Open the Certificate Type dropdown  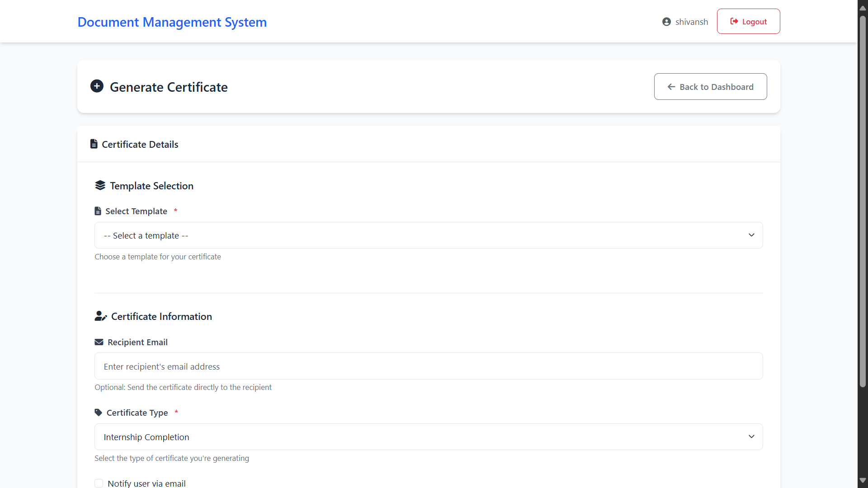click(428, 436)
